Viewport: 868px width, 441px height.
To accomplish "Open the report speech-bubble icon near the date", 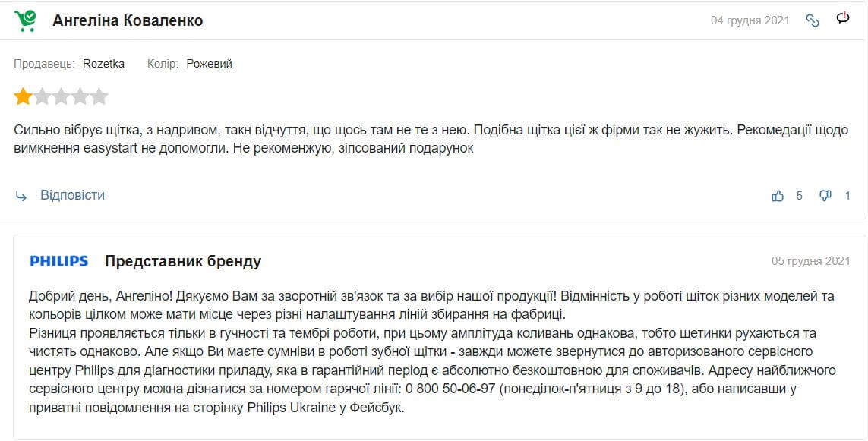I will (x=843, y=19).
